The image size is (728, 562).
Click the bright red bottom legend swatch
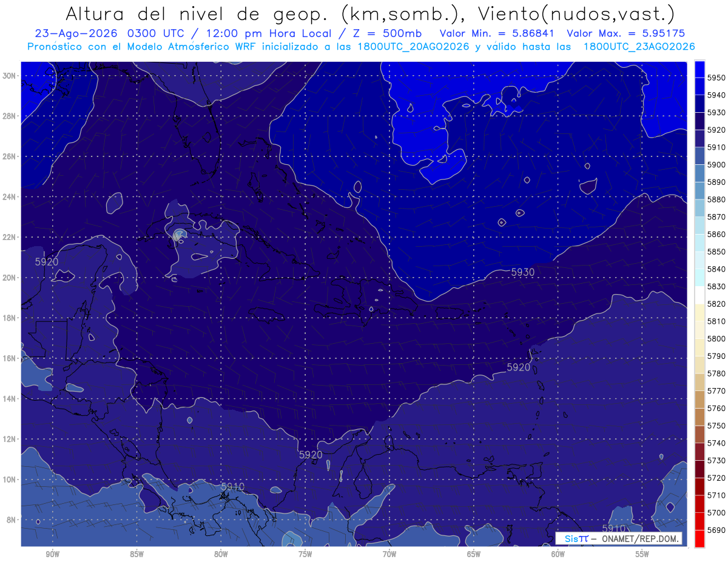coord(699,538)
